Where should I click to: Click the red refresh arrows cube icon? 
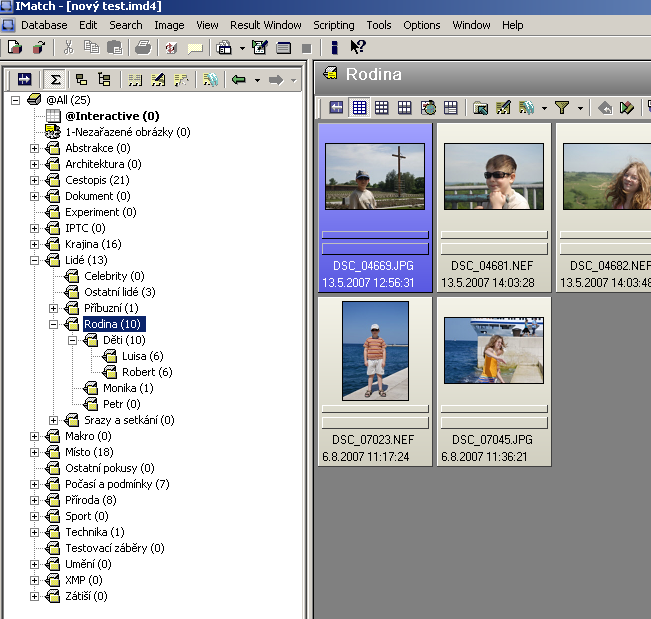point(171,47)
